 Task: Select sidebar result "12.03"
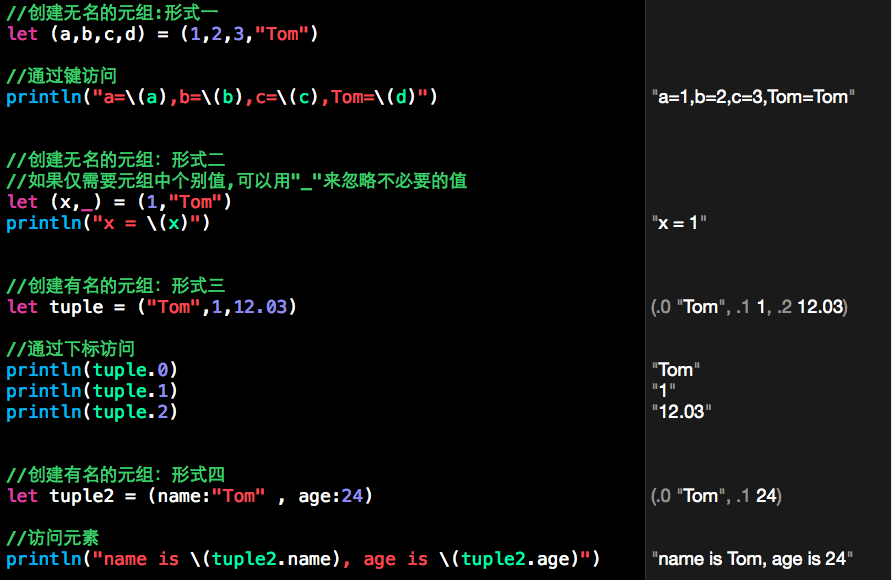(x=681, y=411)
